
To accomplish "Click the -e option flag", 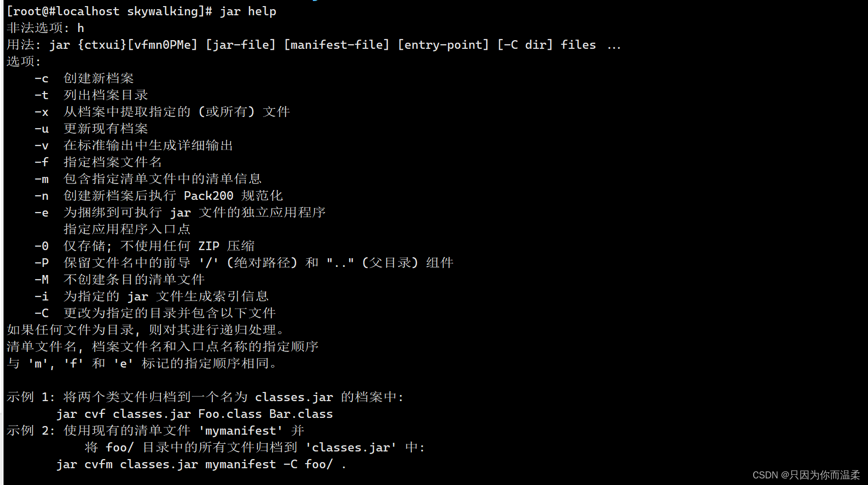I will pos(42,213).
